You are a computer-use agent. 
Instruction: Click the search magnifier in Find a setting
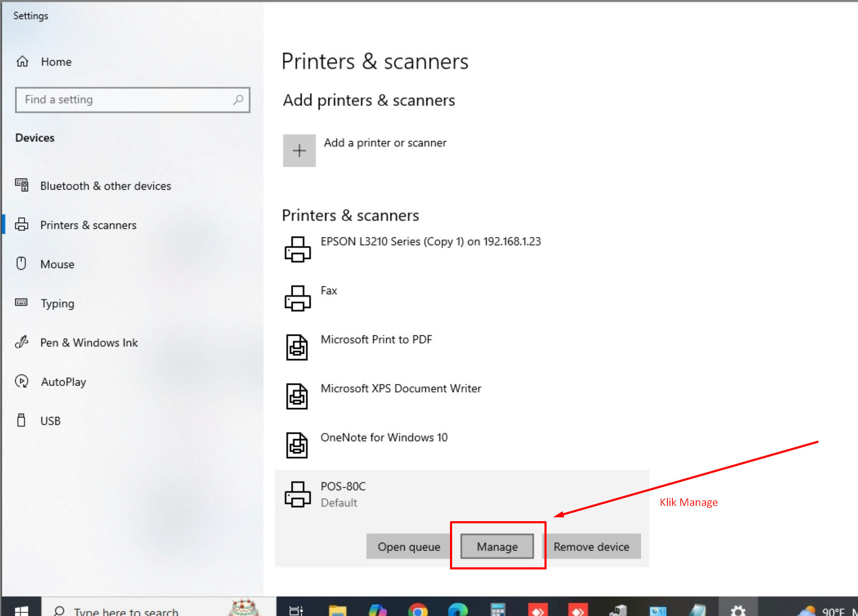coord(239,100)
